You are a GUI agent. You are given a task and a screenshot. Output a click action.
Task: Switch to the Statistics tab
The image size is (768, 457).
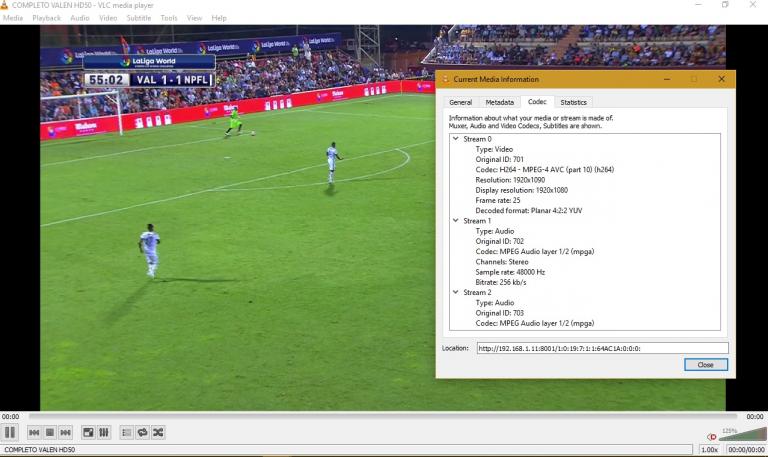coord(573,102)
